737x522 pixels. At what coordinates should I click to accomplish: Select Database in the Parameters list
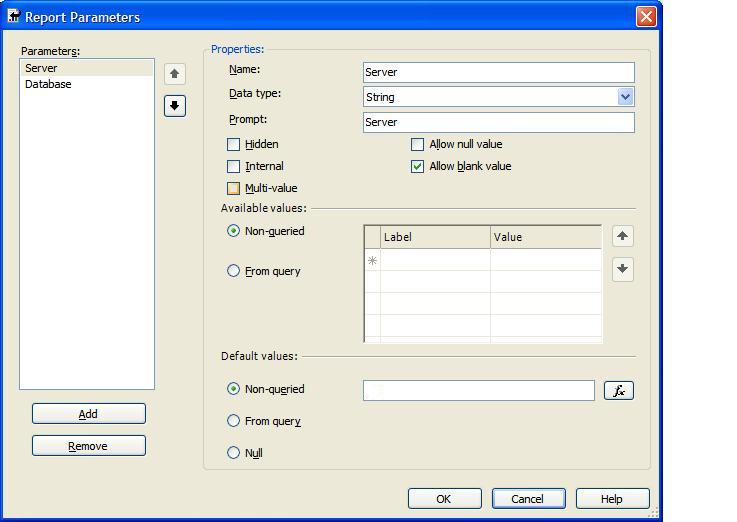click(x=48, y=85)
